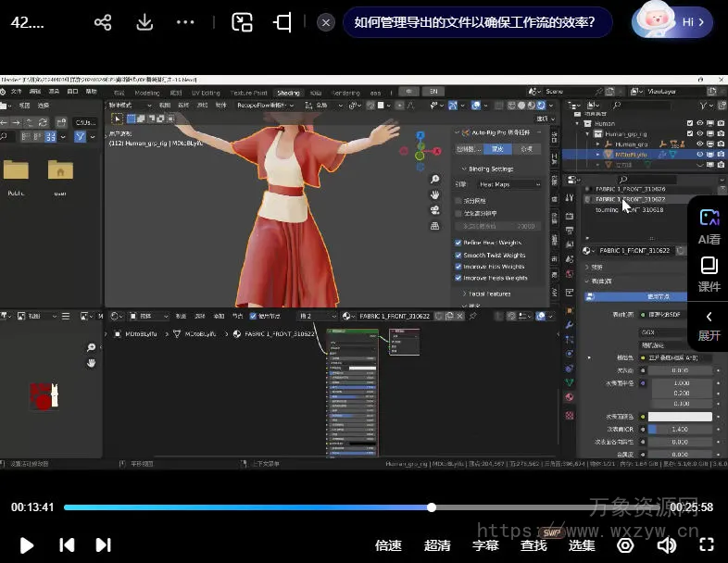
Task: Uncheck Smooth Twist Weights option
Action: point(458,255)
